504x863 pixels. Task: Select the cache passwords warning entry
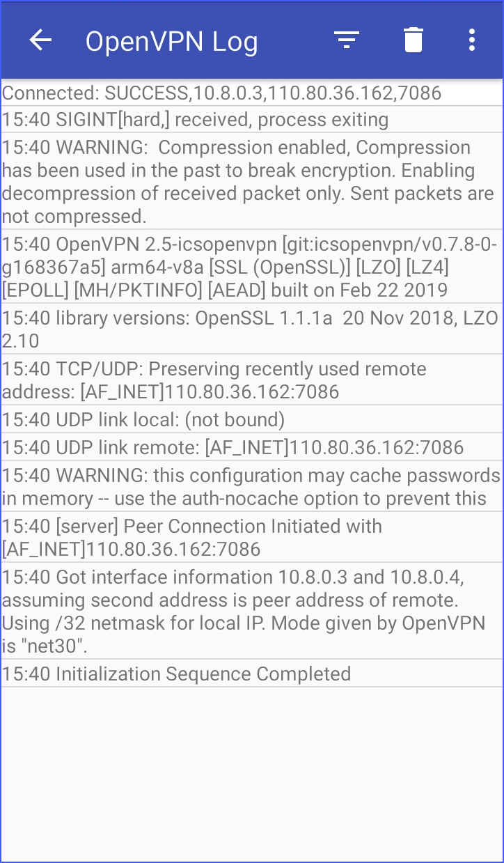point(247,487)
